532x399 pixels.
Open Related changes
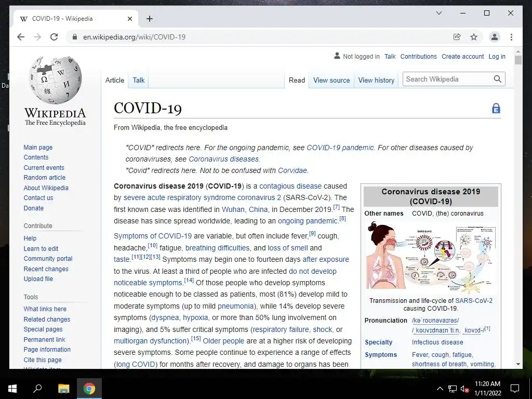click(x=47, y=320)
